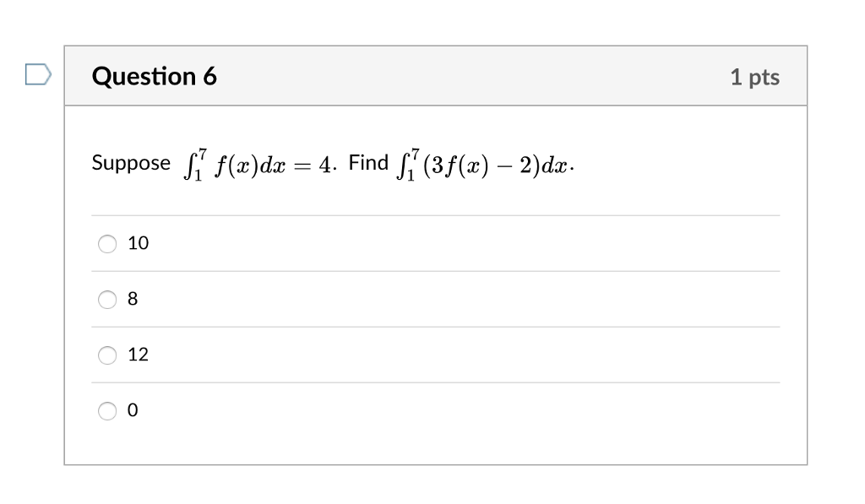Click the empty circle next to 0
Viewport: 865px width, 504px height.
tap(107, 410)
